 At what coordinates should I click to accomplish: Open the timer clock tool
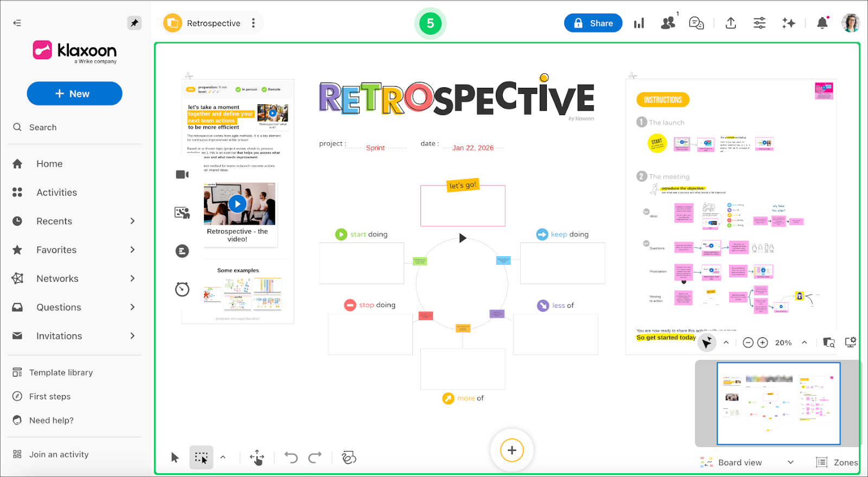tap(182, 289)
